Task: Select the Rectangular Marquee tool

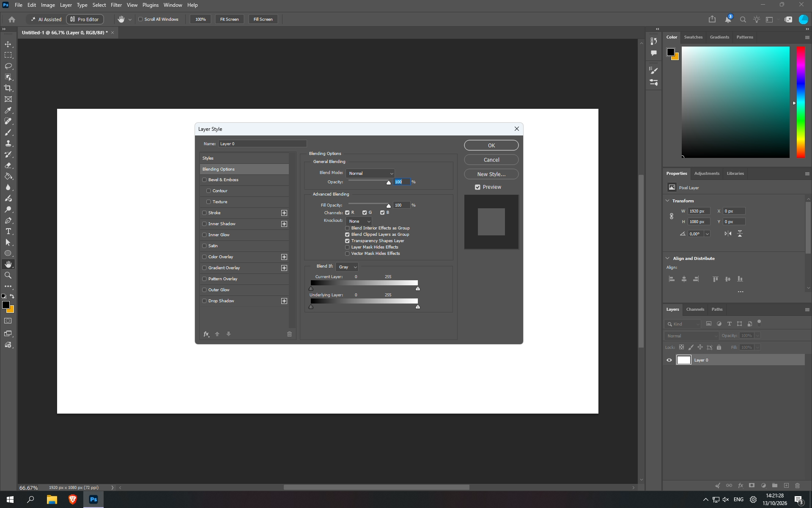Action: pos(8,55)
